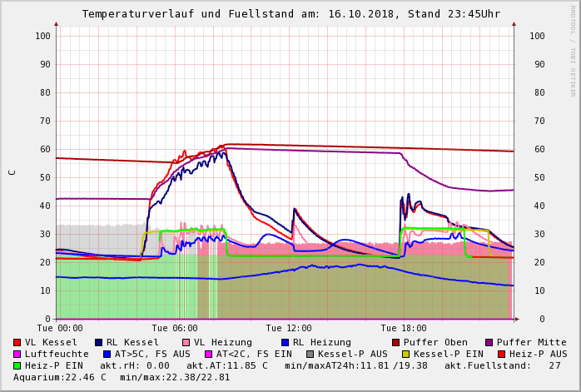The image size is (581, 392).
Task: Select the gray Kessel-P AUS swatch
Action: [311, 354]
